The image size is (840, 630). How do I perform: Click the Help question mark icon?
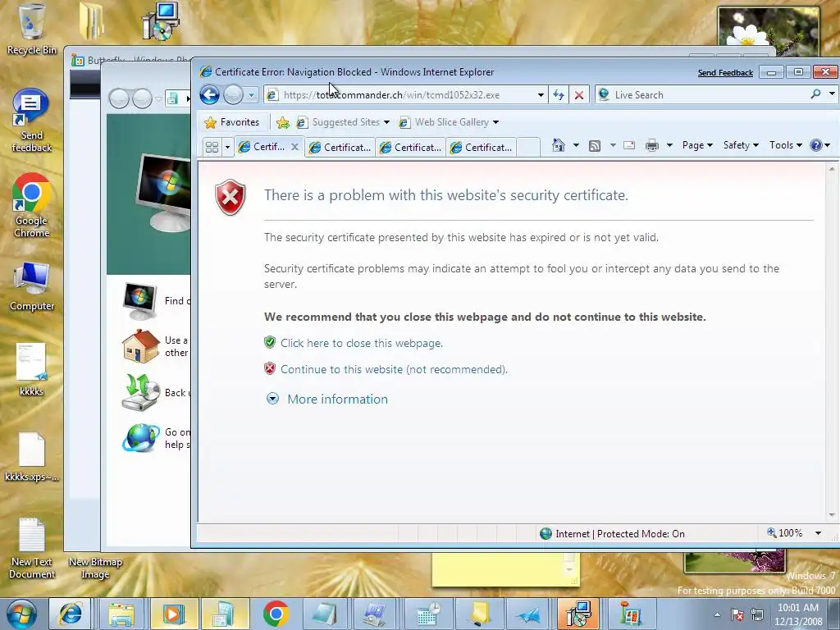coord(816,145)
